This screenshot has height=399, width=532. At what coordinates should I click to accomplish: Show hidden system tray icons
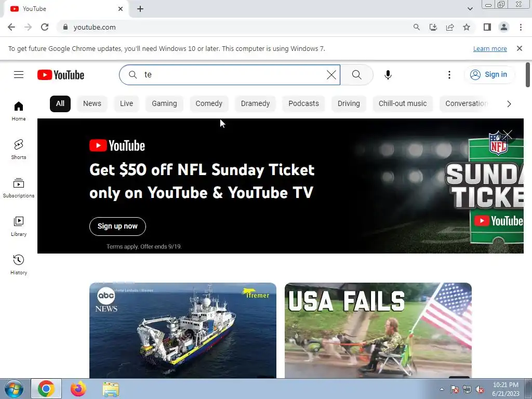coord(442,389)
